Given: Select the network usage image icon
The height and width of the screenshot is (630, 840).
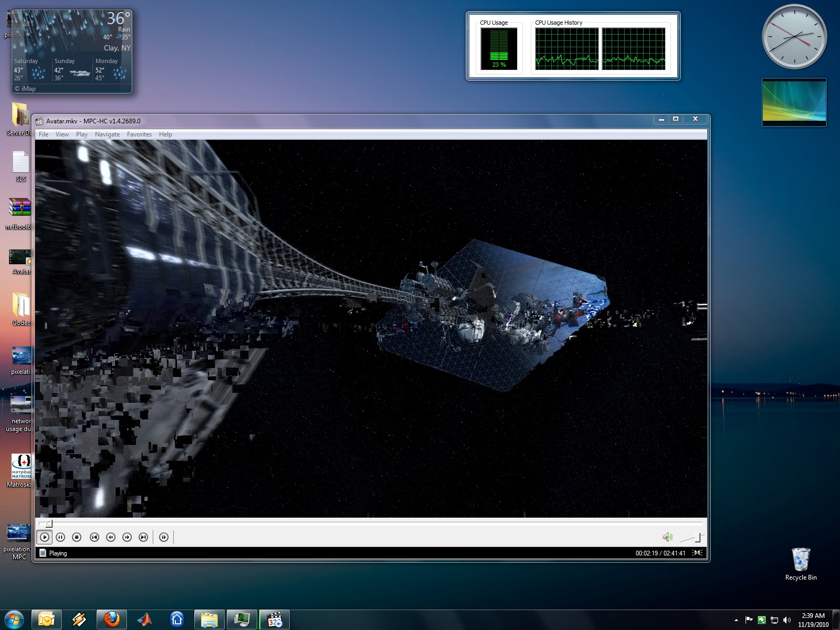Looking at the screenshot, I should pos(20,413).
